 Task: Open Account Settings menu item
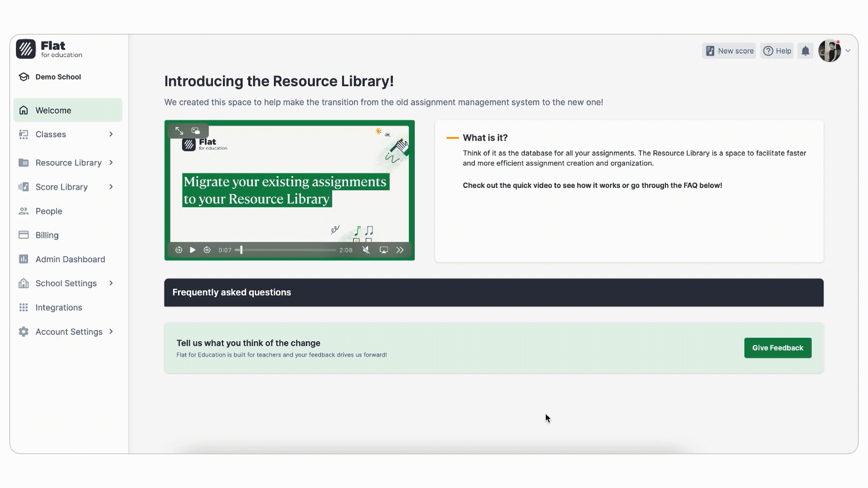68,332
